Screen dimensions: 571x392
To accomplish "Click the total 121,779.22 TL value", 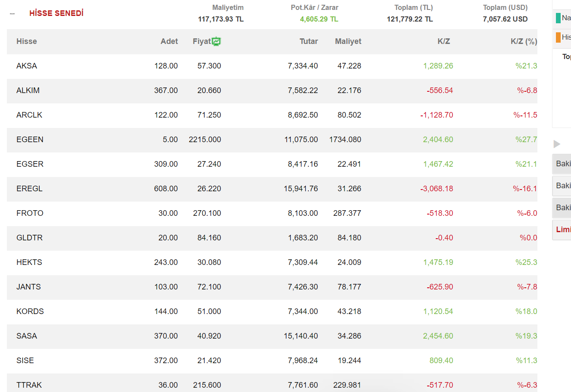I will click(x=410, y=19).
